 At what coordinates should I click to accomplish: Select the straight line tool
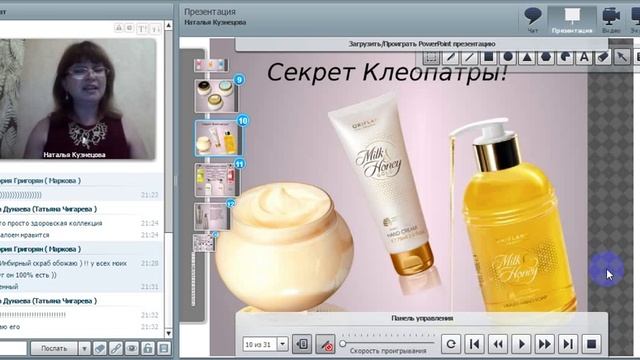click(x=469, y=57)
